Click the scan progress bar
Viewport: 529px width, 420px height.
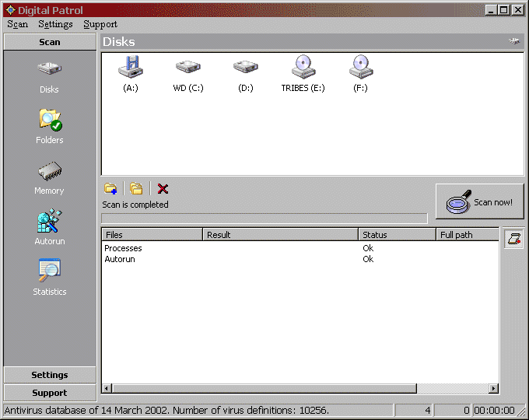(x=264, y=219)
